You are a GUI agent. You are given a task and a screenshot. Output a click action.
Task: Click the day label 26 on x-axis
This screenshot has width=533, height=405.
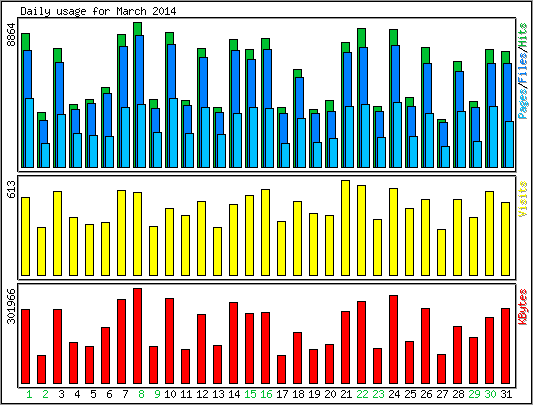(426, 394)
